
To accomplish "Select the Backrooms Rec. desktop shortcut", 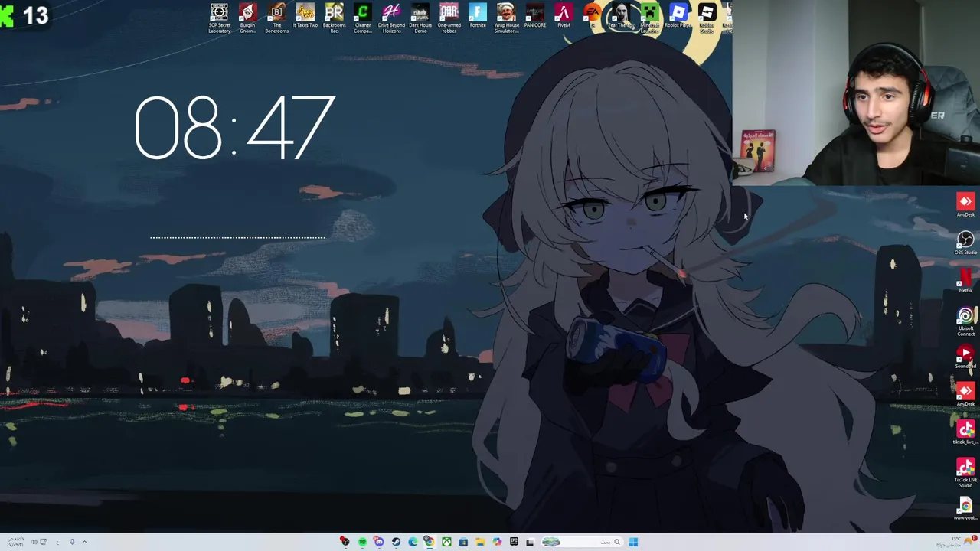I will coord(334,18).
